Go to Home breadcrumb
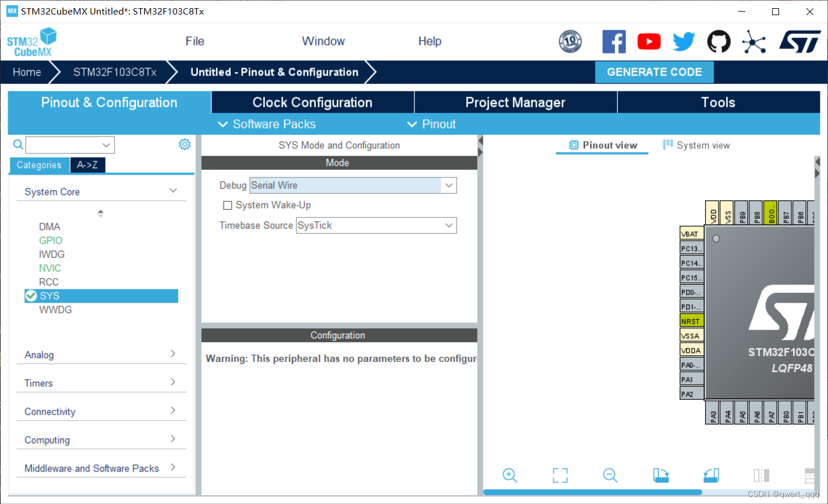828x504 pixels. pos(27,72)
